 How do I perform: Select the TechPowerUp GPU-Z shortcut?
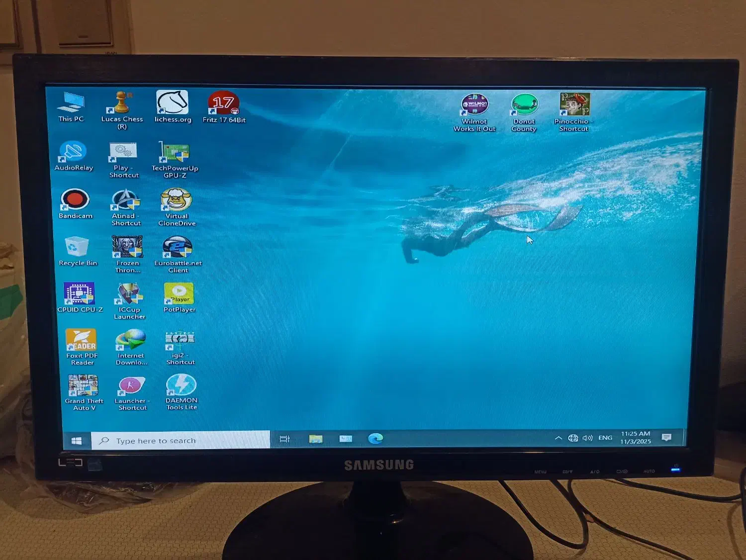(175, 152)
